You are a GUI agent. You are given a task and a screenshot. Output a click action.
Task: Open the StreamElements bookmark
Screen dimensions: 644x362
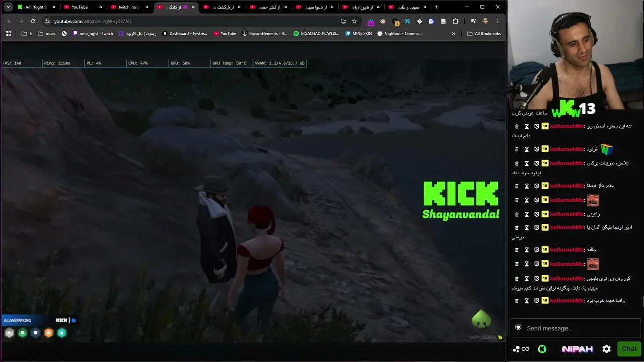[x=264, y=34]
